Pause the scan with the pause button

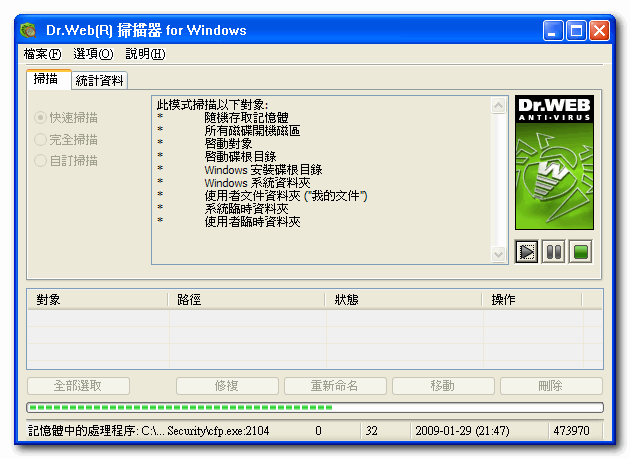pos(554,252)
